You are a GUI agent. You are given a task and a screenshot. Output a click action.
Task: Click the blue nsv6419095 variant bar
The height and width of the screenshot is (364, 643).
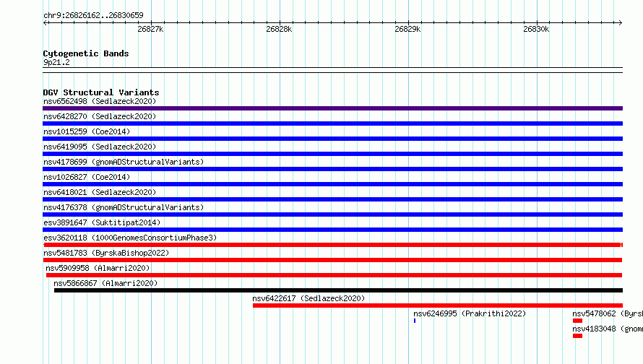tap(332, 154)
